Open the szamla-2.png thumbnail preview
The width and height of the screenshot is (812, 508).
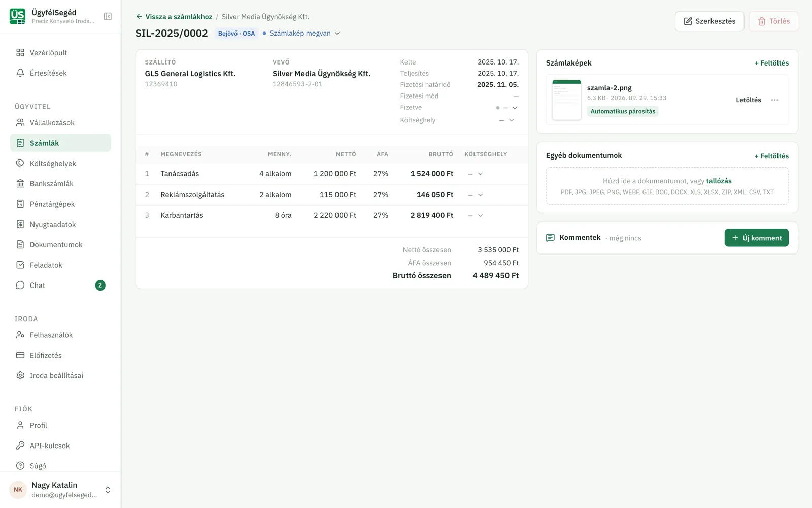point(566,100)
